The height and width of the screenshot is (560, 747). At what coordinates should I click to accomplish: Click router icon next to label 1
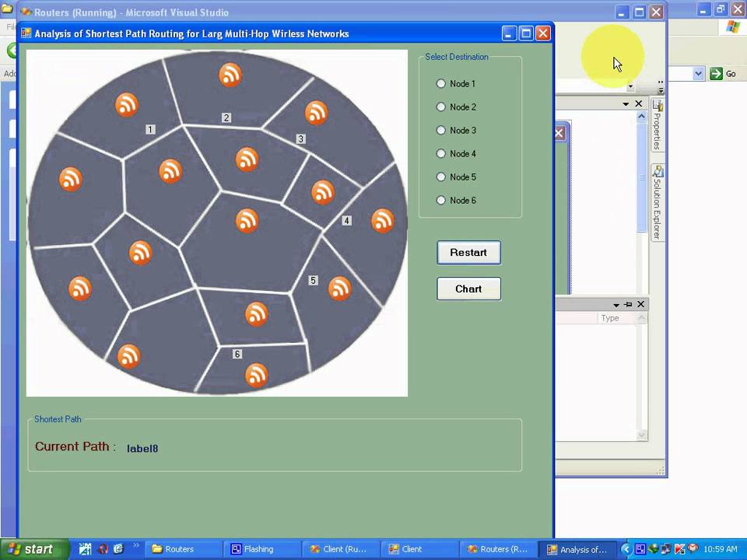(127, 105)
